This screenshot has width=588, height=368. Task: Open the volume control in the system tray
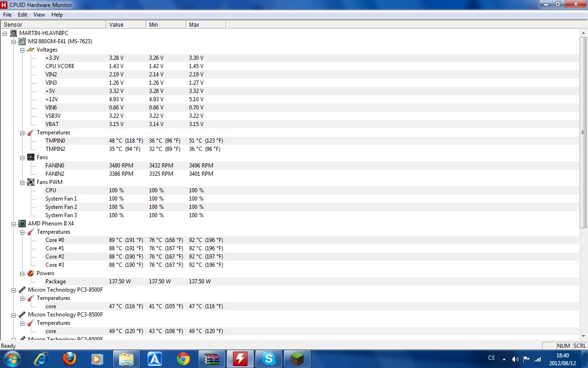click(x=515, y=359)
